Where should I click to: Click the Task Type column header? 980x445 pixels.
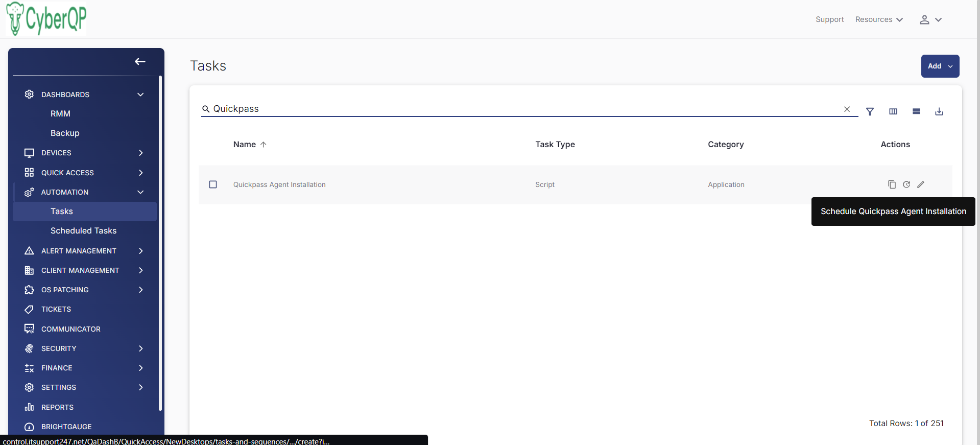tap(555, 145)
